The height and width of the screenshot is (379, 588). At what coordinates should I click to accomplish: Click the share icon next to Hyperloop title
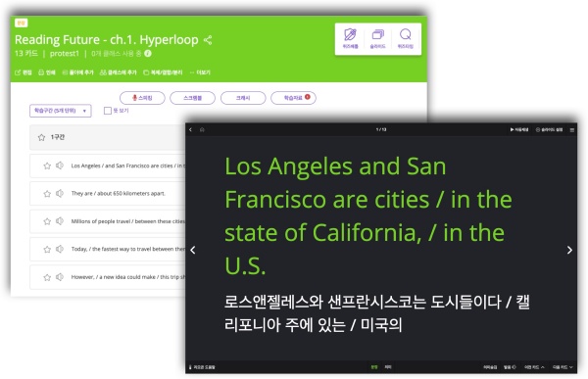[x=208, y=40]
